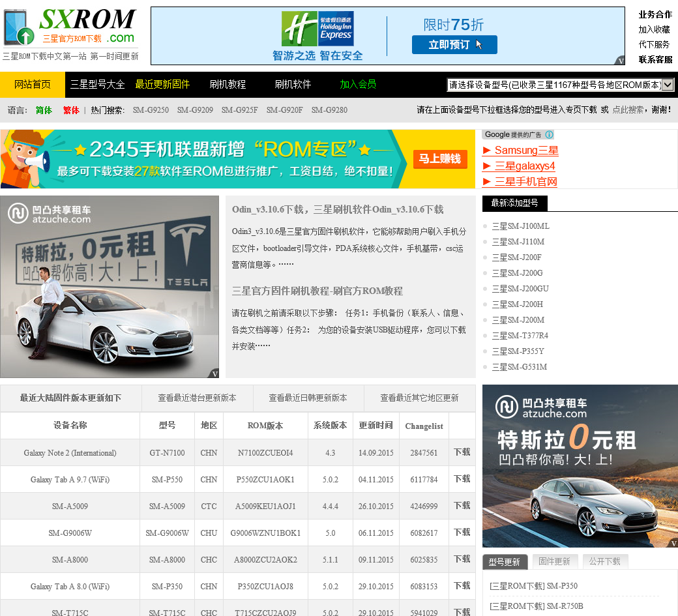Switch language to 简体

pyautogui.click(x=44, y=110)
